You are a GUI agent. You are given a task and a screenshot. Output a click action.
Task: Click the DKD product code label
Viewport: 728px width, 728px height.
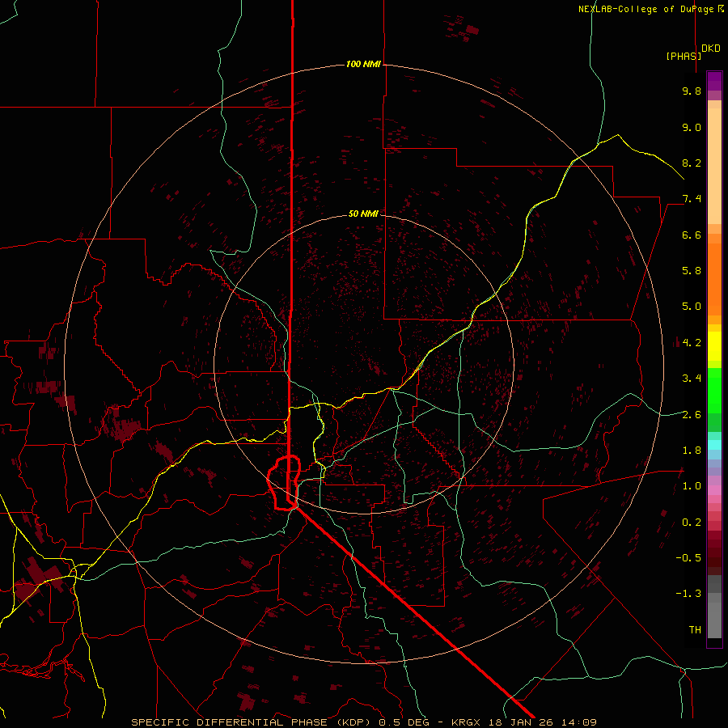pos(711,49)
